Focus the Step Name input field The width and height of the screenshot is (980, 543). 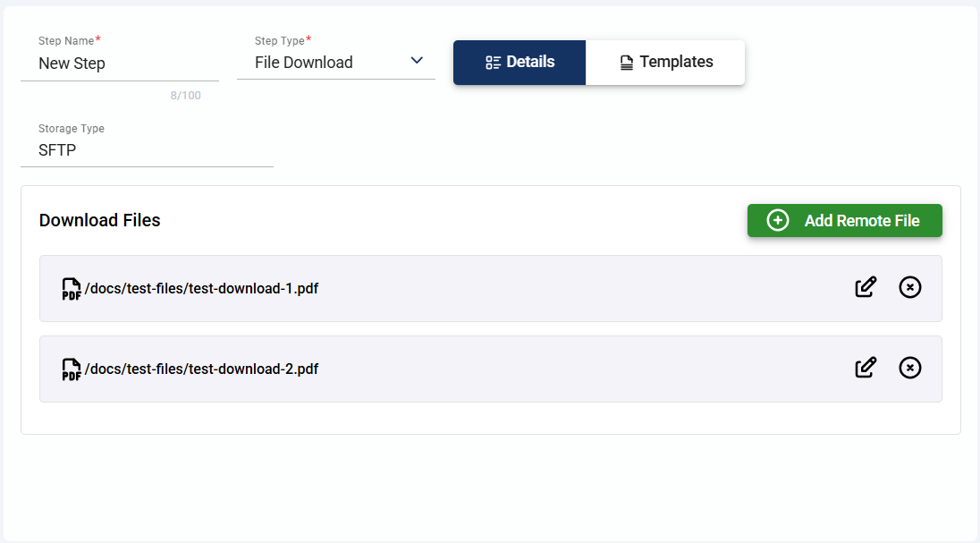pos(120,64)
